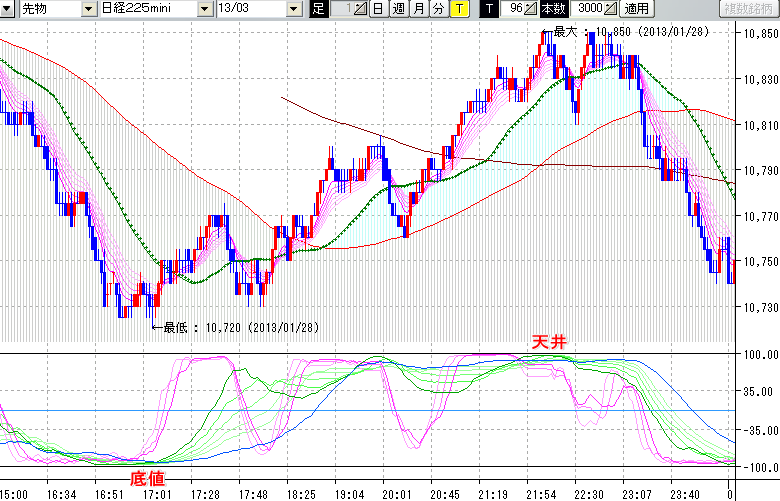Click the black 足 label icon

pyautogui.click(x=318, y=9)
